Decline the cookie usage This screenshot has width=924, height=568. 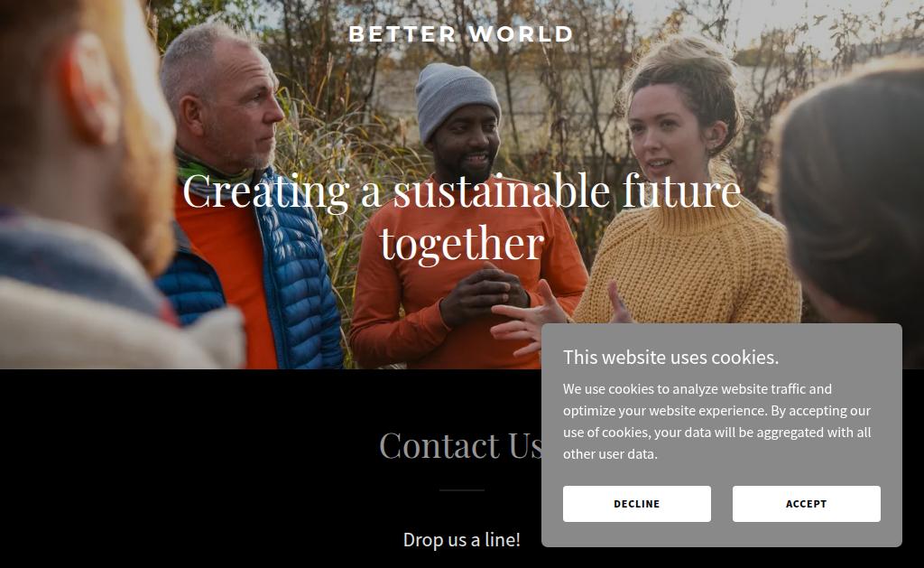pos(636,504)
